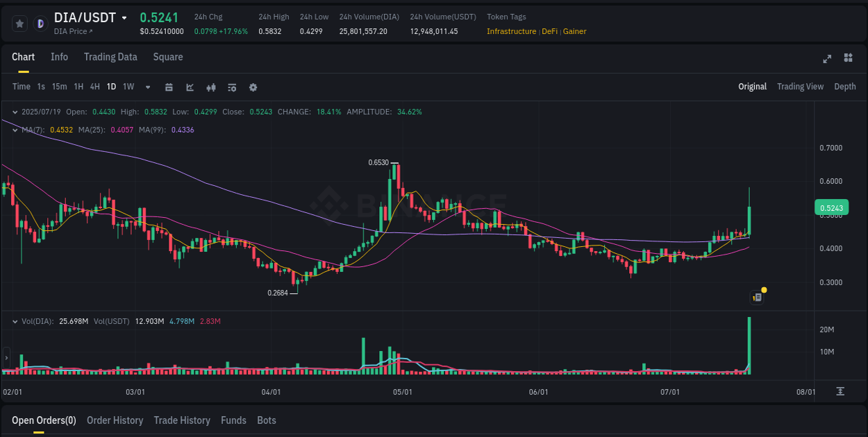Open the technical indicators icon in toolbar

pos(232,87)
